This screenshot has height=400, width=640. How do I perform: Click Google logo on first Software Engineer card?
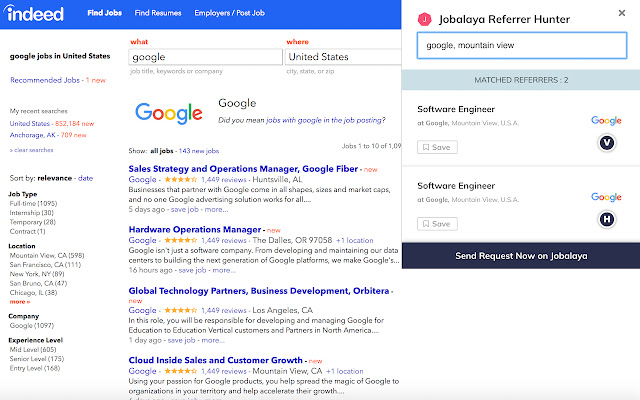[606, 120]
